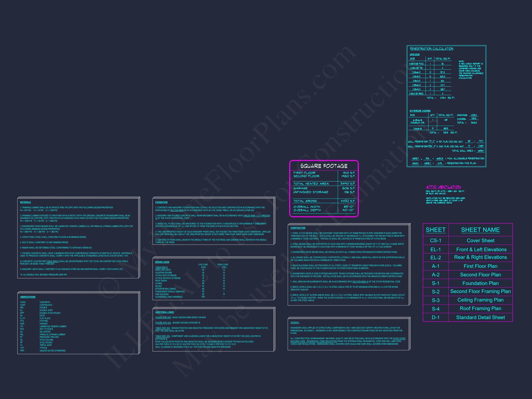Click the MATERIALS notes heading
The height and width of the screenshot is (399, 532).
click(x=25, y=202)
